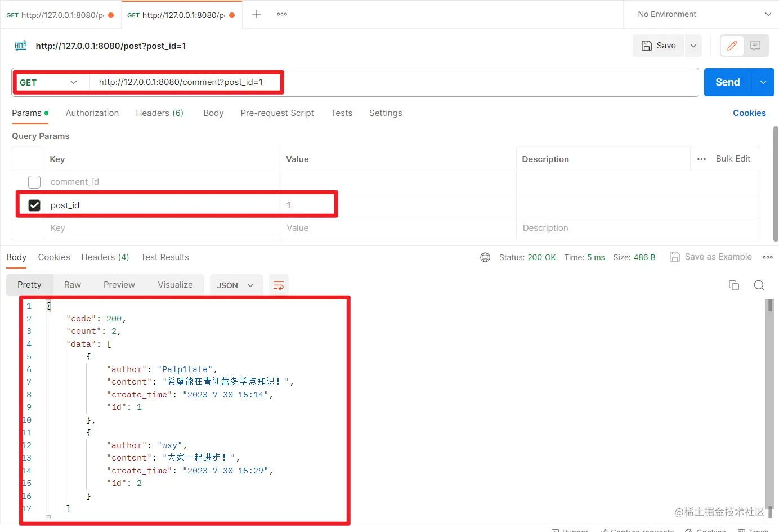The width and height of the screenshot is (779, 532).
Task: Open a new request tab with plus
Action: click(x=257, y=14)
